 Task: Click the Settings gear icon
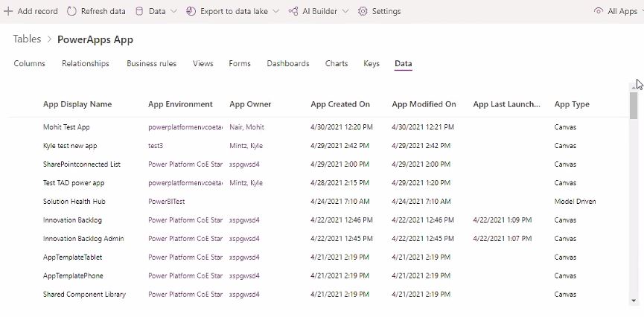click(x=363, y=11)
